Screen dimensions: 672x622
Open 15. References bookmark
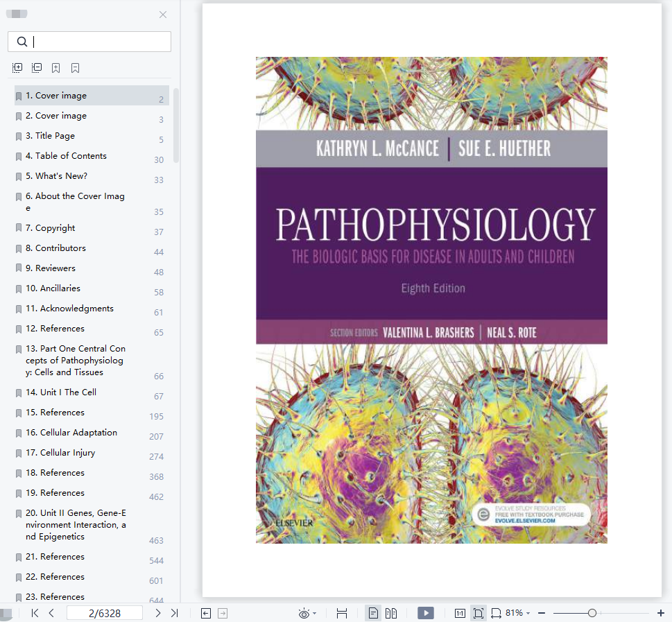tap(92, 413)
